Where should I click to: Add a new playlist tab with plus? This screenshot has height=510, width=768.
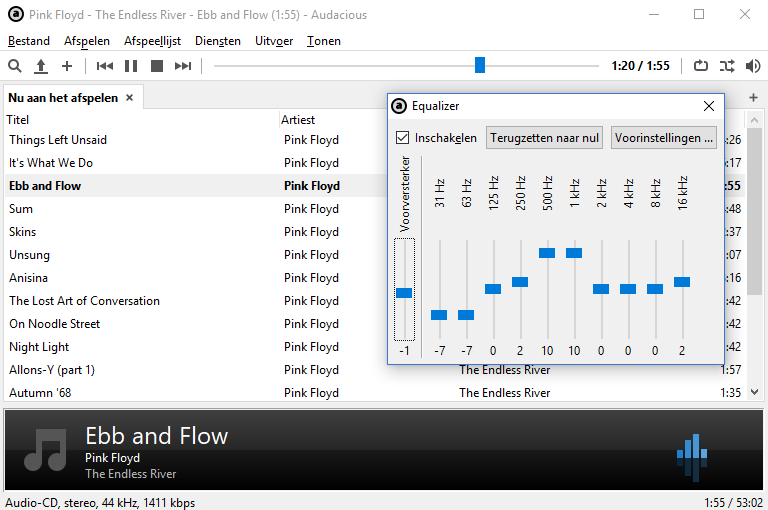(x=753, y=98)
